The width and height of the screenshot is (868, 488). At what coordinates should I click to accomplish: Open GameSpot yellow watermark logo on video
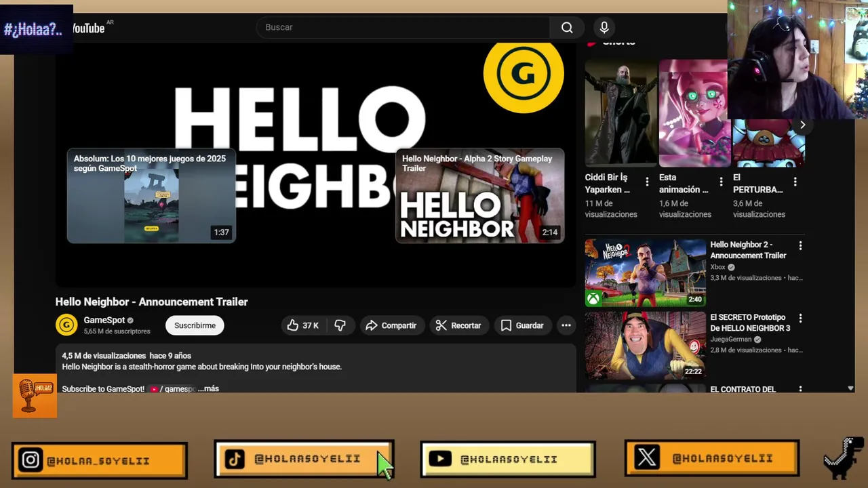(x=524, y=75)
